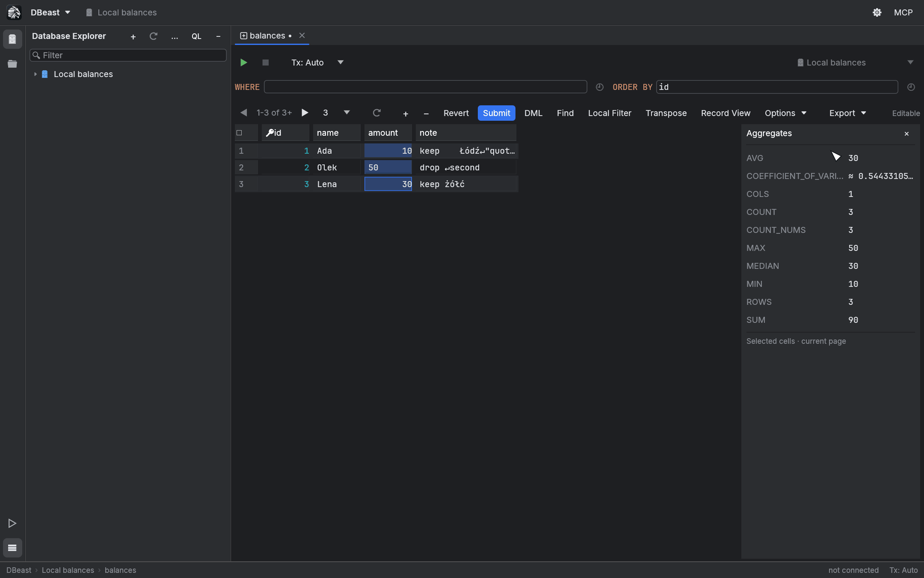Toggle Record View
924x578 pixels.
click(726, 113)
